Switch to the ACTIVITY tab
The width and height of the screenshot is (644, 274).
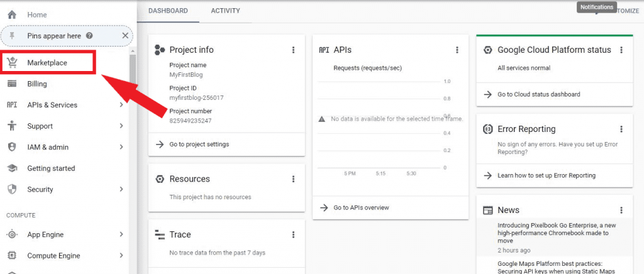pyautogui.click(x=226, y=11)
